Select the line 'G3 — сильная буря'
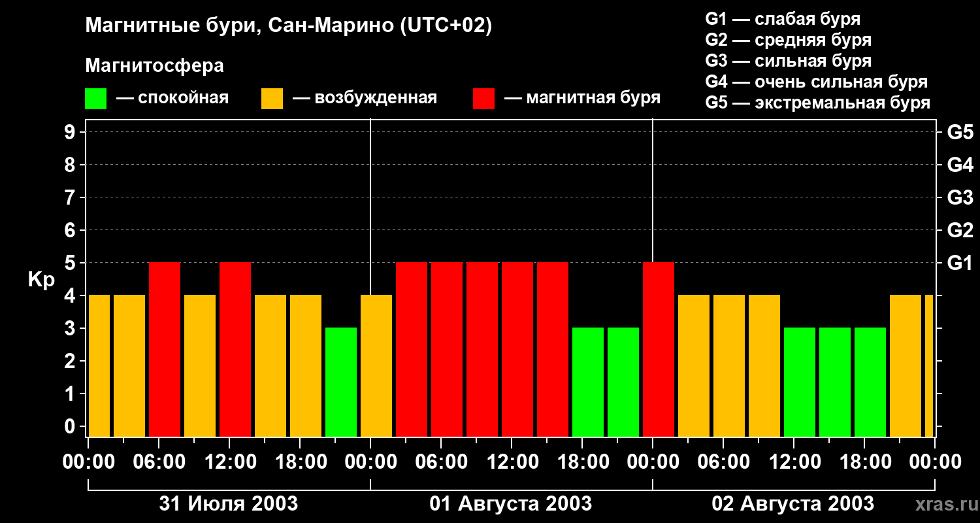 point(788,61)
